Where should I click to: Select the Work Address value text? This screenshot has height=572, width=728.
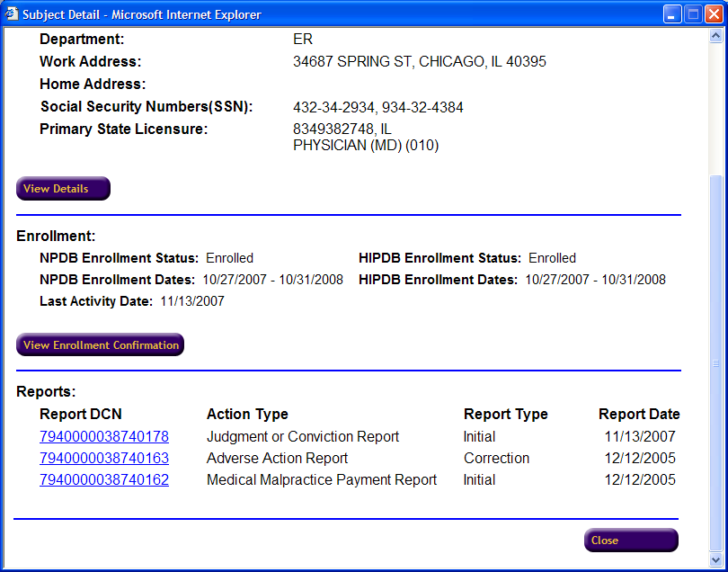(x=420, y=61)
